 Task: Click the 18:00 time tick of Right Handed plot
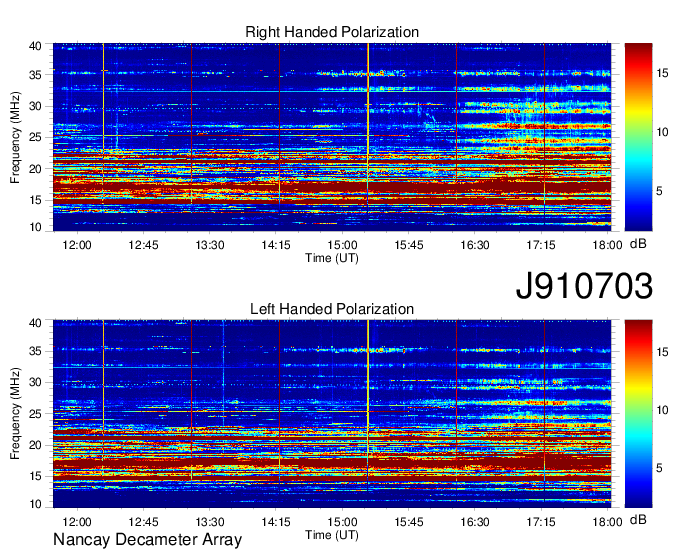point(608,245)
